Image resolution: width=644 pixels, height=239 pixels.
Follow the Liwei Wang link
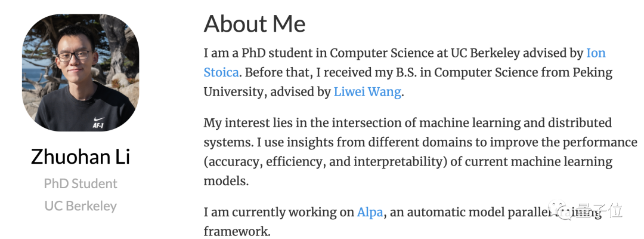[367, 92]
